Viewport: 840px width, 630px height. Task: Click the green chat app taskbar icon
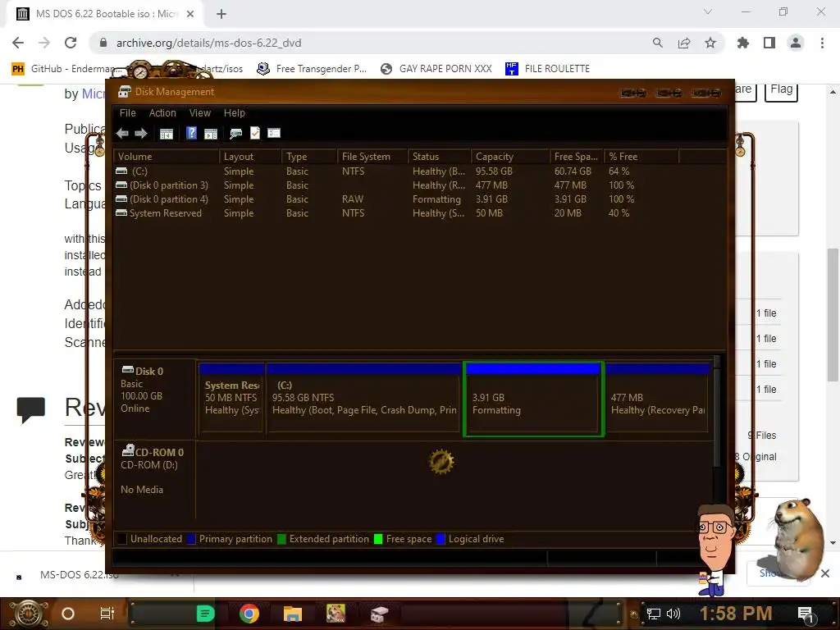[x=205, y=614]
